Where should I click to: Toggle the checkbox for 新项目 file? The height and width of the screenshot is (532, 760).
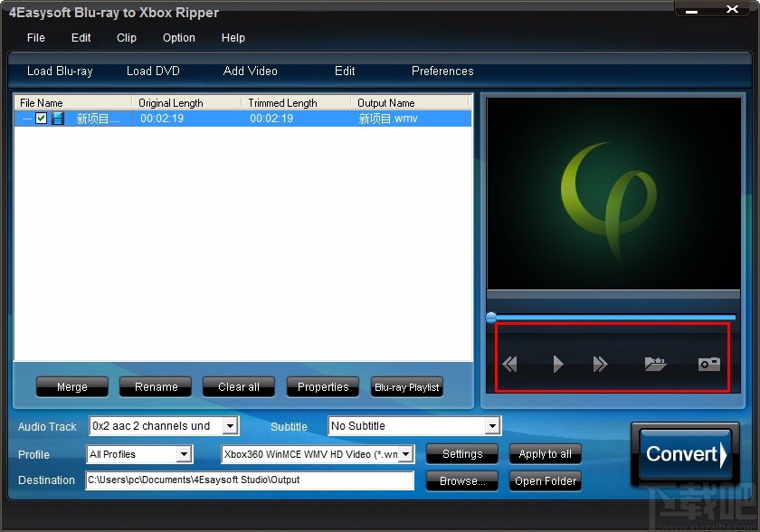pyautogui.click(x=40, y=119)
